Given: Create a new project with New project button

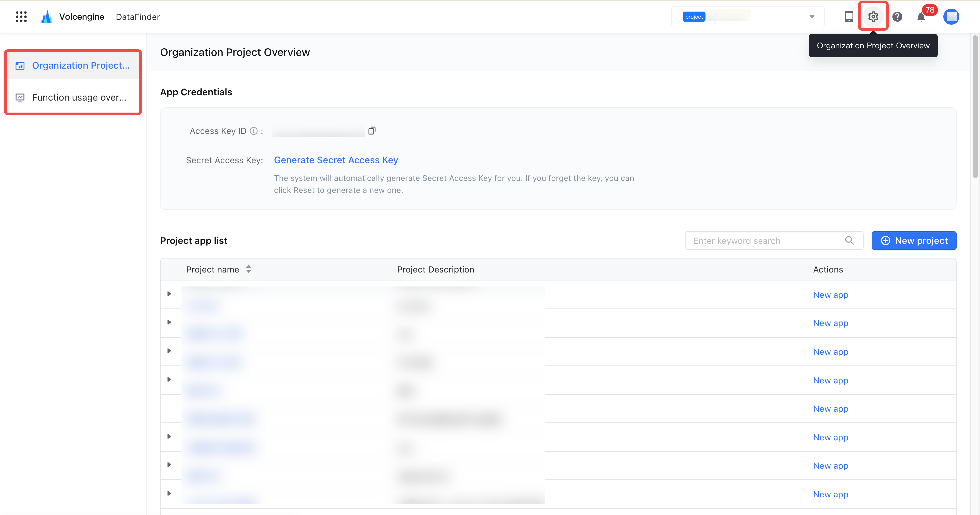Looking at the screenshot, I should [914, 241].
